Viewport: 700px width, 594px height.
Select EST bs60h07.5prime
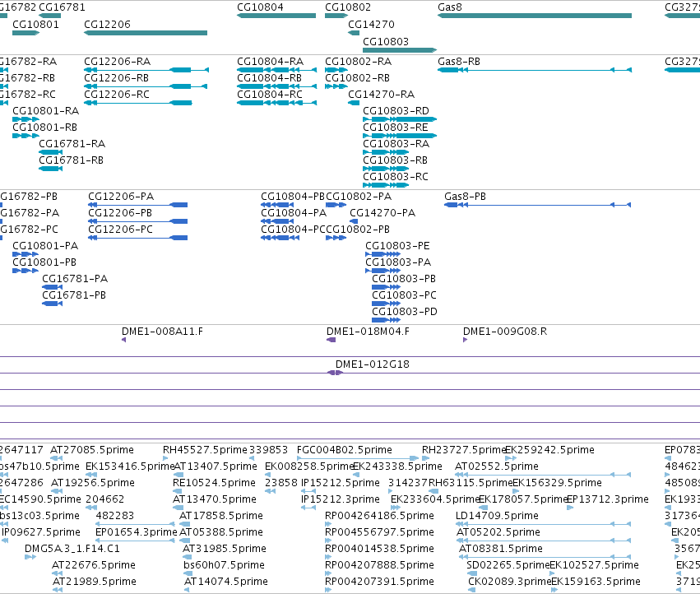click(188, 573)
